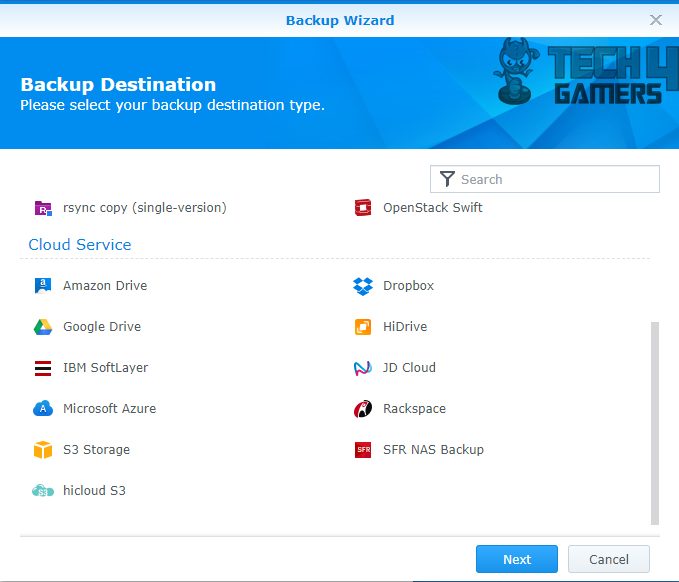The width and height of the screenshot is (679, 582).
Task: Choose the "S3 Storage" text
Action: pyautogui.click(x=97, y=450)
